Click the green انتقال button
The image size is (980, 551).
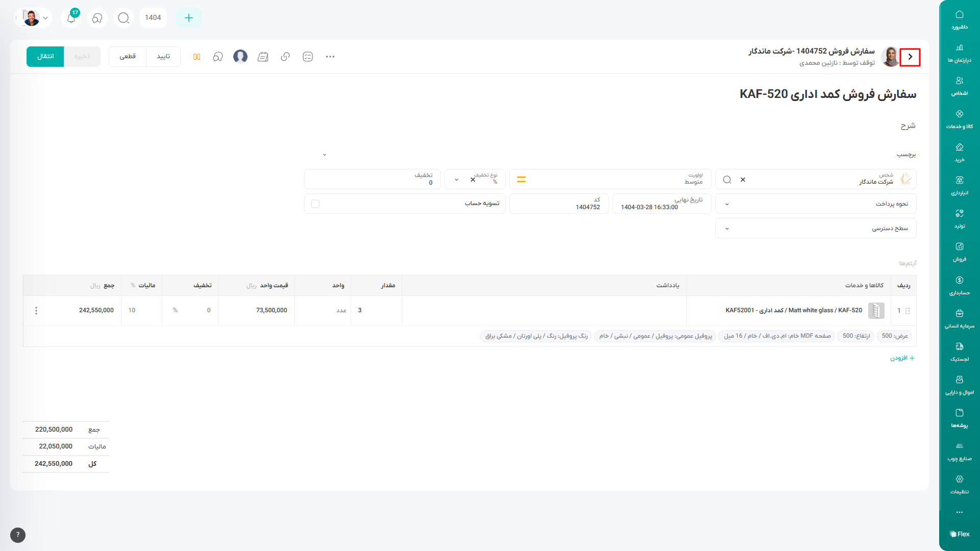pyautogui.click(x=45, y=57)
